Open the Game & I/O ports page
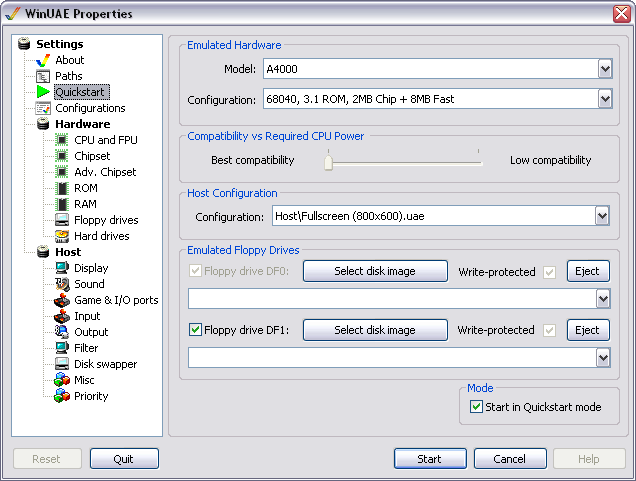The image size is (636, 481). coord(116,300)
